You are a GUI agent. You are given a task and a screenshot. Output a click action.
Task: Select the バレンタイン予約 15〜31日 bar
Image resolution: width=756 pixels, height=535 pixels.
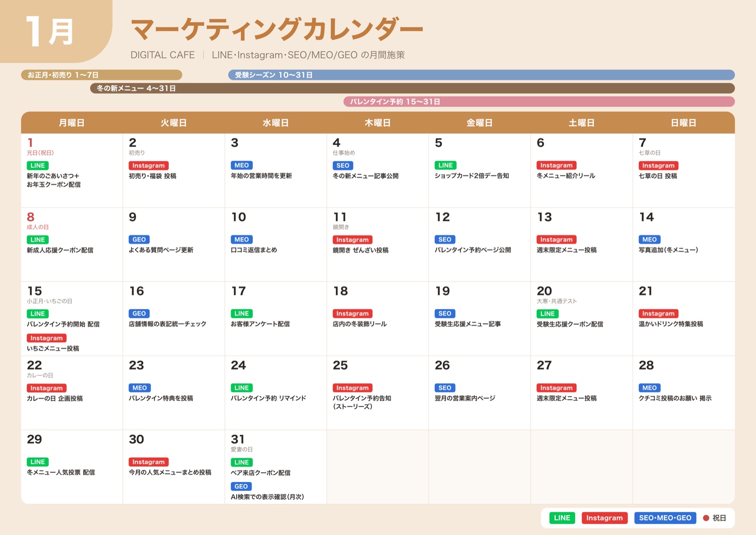(539, 101)
